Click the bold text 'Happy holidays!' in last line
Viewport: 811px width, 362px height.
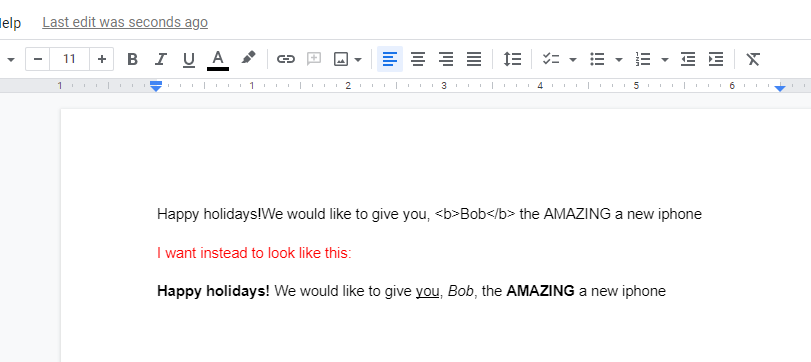(x=213, y=291)
